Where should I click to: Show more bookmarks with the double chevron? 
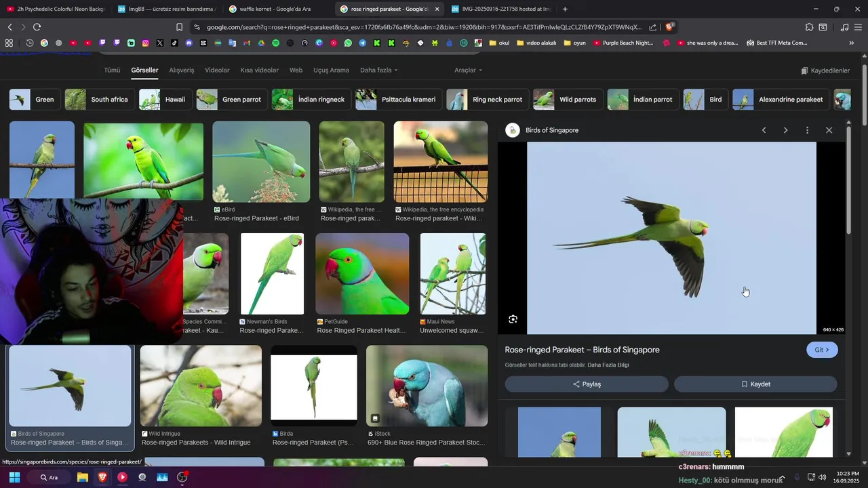pos(852,43)
